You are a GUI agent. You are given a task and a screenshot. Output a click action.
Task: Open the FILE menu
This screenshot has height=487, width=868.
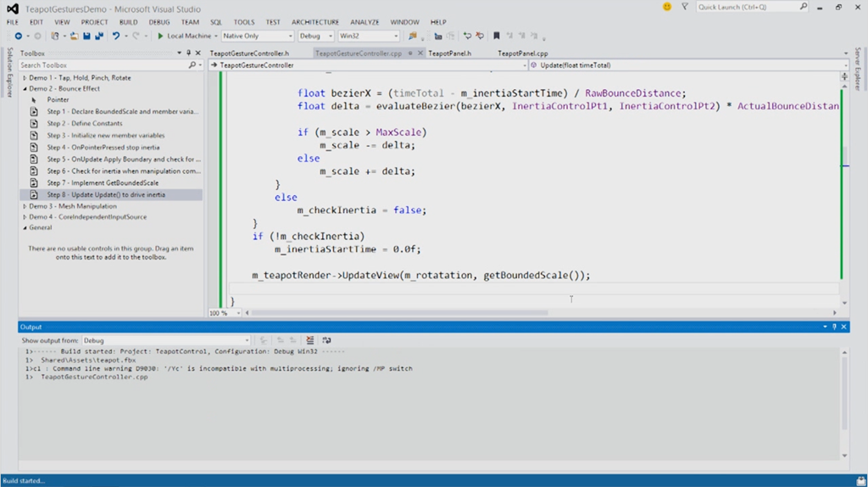coord(12,22)
